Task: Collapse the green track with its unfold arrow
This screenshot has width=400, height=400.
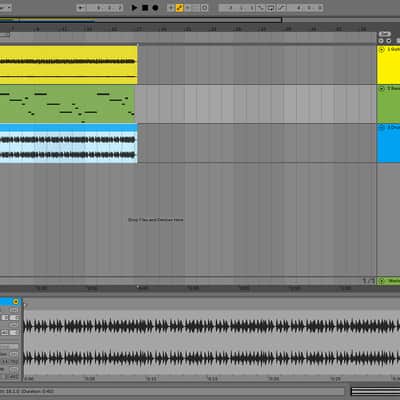Action: pyautogui.click(x=382, y=89)
